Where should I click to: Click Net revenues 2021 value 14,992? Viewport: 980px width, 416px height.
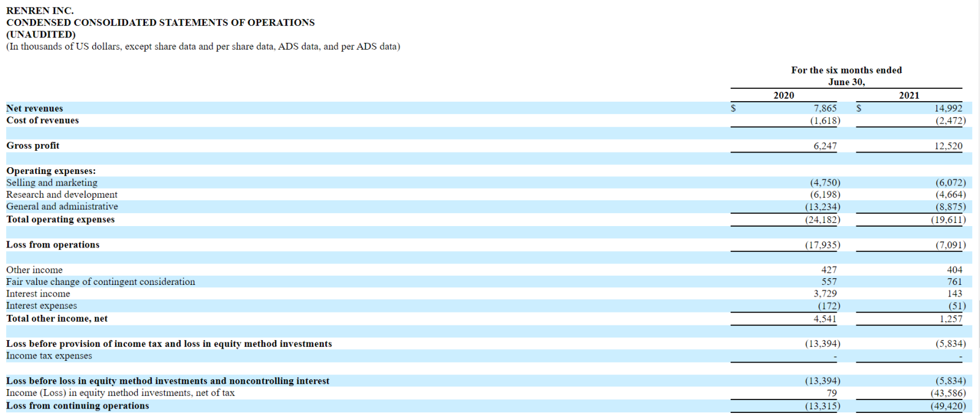point(948,108)
